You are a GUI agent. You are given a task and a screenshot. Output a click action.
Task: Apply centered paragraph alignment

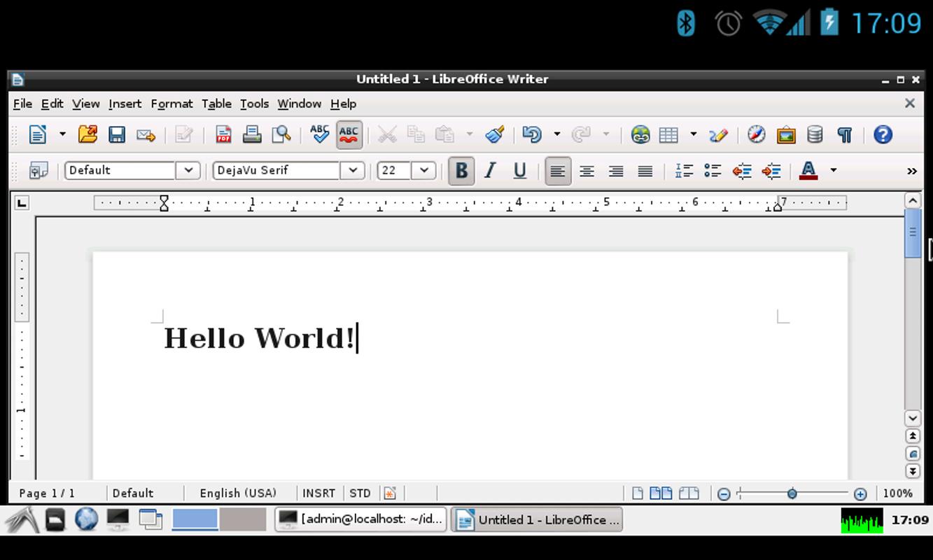[x=587, y=170]
